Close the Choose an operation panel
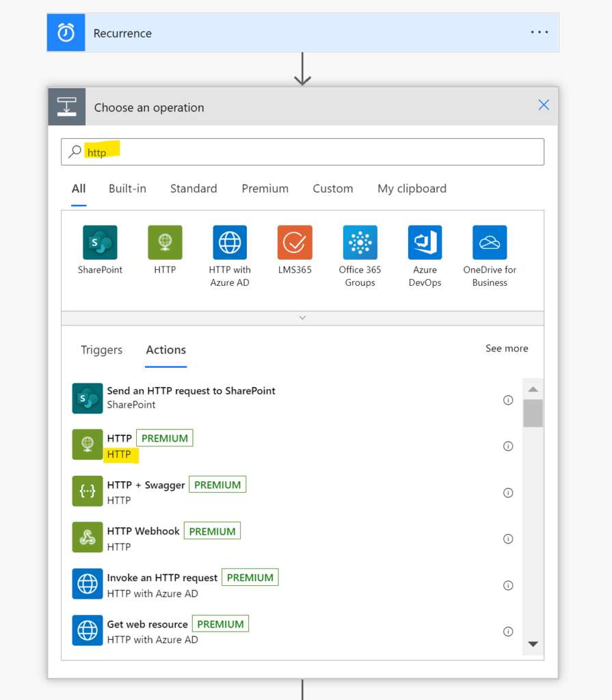The width and height of the screenshot is (612, 700). pos(544,105)
